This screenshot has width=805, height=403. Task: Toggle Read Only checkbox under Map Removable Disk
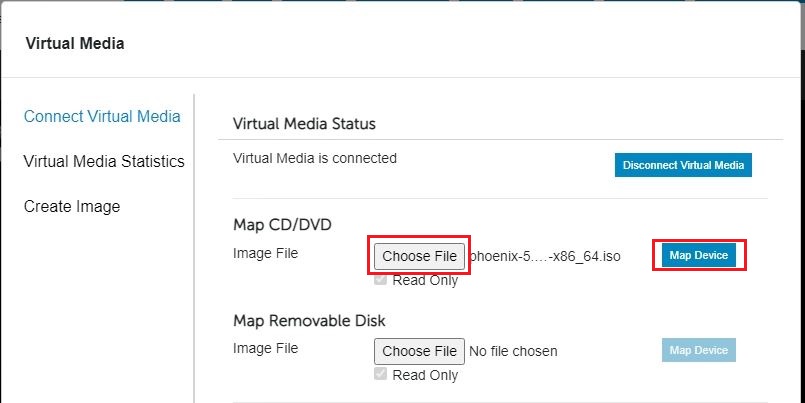pos(381,375)
